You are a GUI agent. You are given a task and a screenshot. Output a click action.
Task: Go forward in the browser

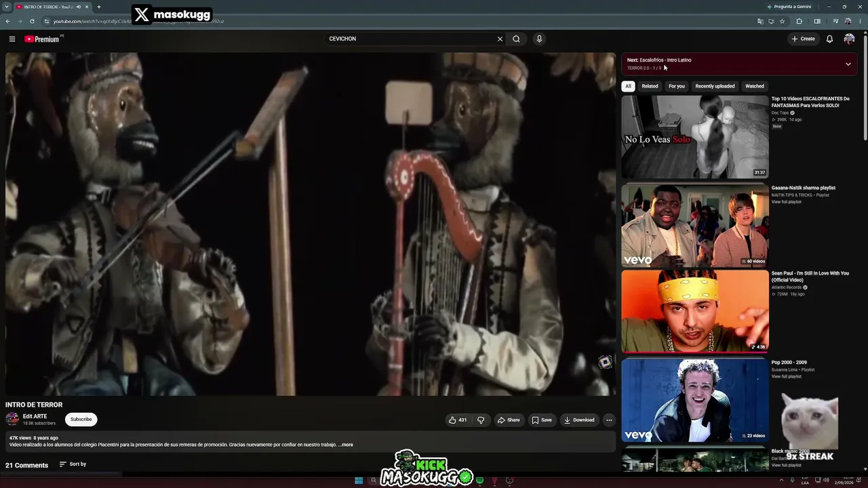20,21
